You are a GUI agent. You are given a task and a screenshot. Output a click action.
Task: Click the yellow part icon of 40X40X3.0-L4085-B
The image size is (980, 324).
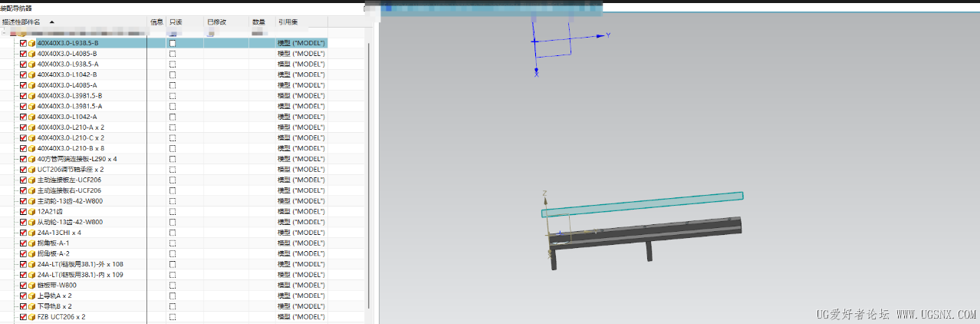pos(32,54)
